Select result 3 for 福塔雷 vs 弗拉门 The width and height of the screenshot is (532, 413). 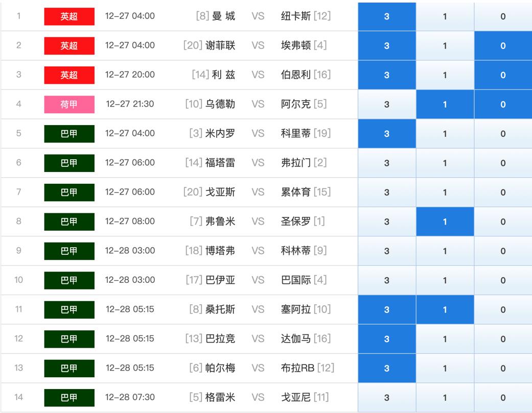coord(387,163)
